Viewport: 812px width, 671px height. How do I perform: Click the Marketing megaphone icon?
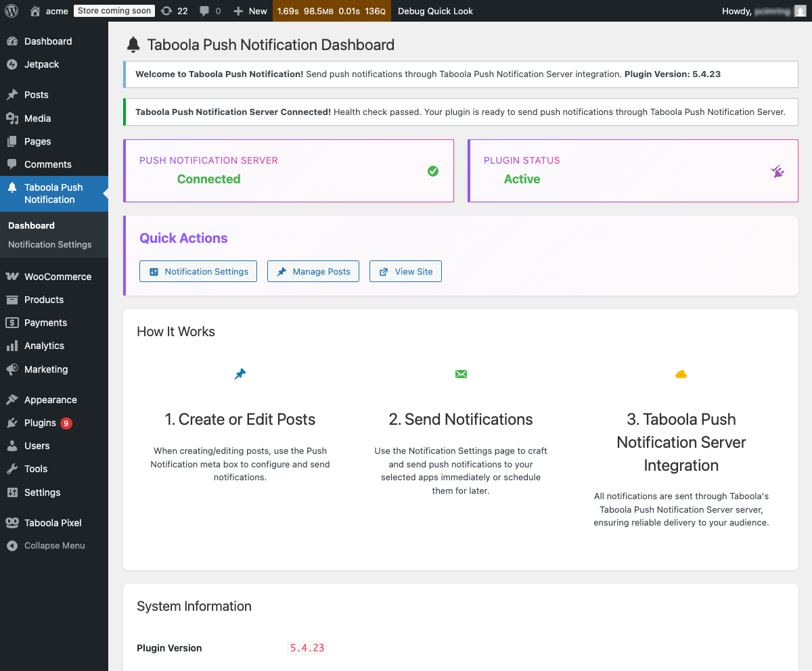click(x=12, y=369)
